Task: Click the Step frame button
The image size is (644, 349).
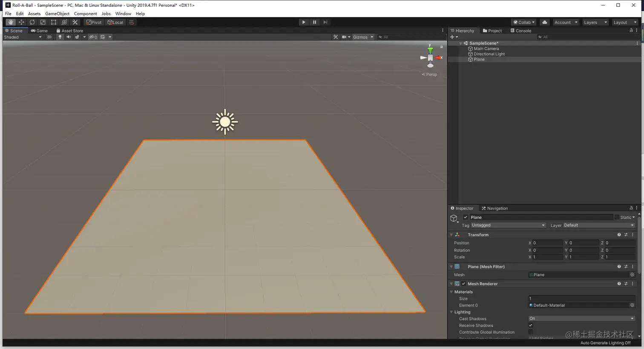Action: pyautogui.click(x=325, y=22)
